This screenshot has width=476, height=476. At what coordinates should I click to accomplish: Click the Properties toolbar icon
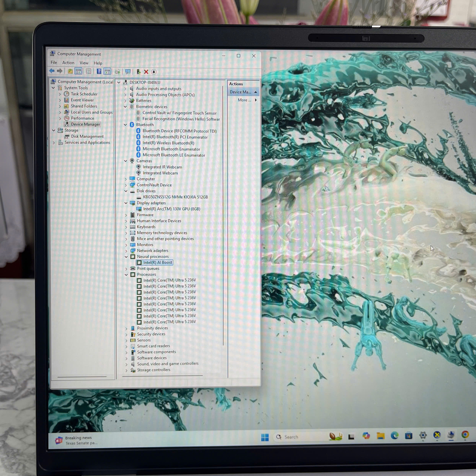point(88,71)
